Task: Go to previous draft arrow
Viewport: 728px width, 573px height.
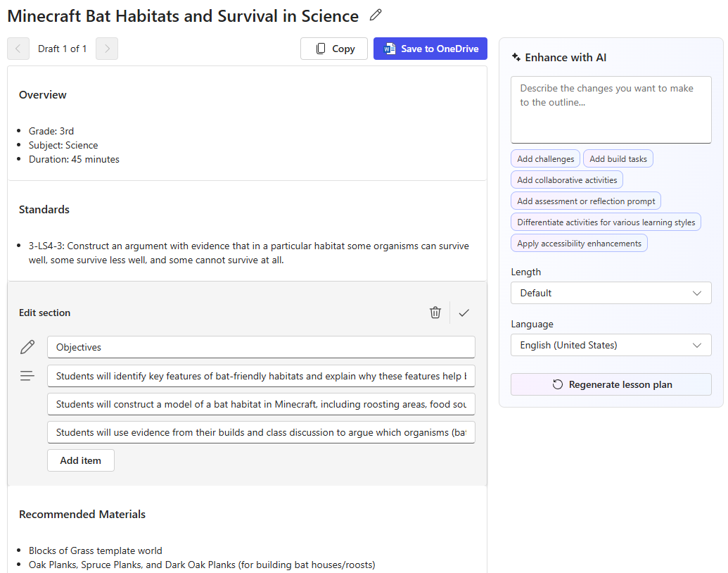Action: (x=18, y=49)
